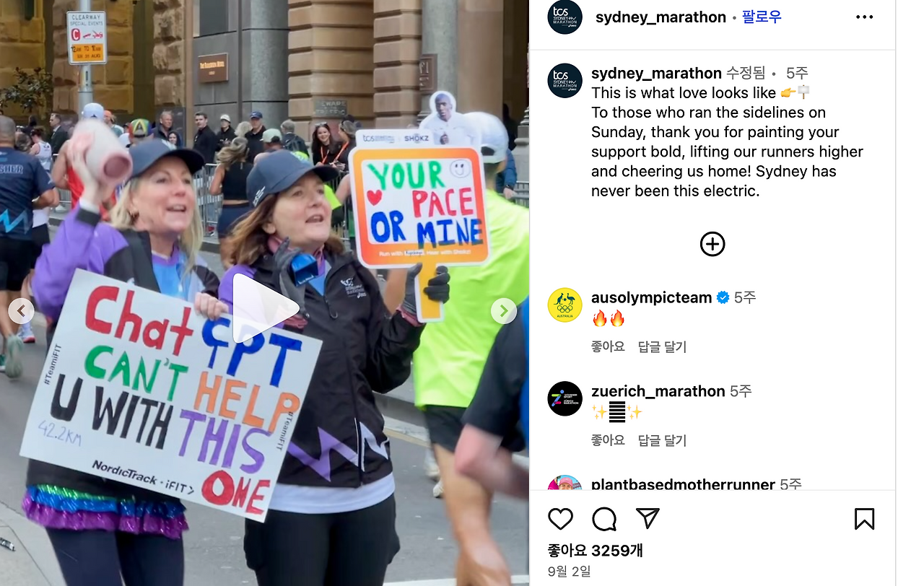The height and width of the screenshot is (586, 924).
Task: View the 좋아요 3259개 likes list
Action: tap(596, 551)
